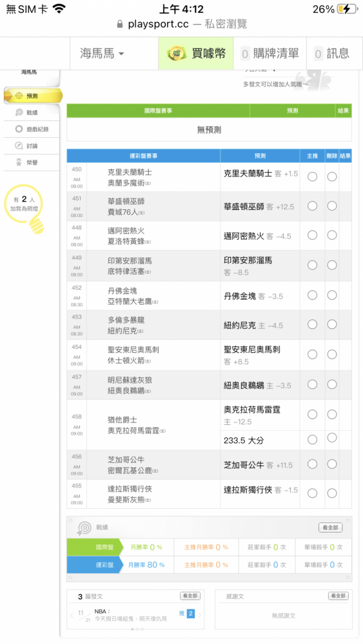This screenshot has width=363, height=644.
Task: Open the 海馬馬 user dropdown
Action: point(102,53)
